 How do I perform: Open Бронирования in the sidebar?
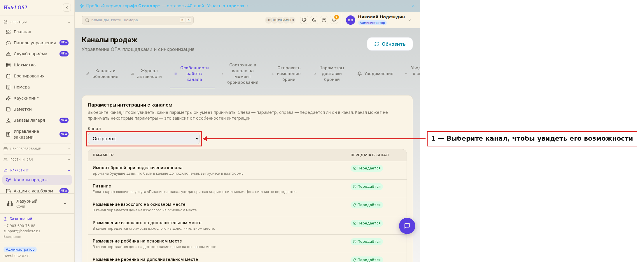pos(37,76)
